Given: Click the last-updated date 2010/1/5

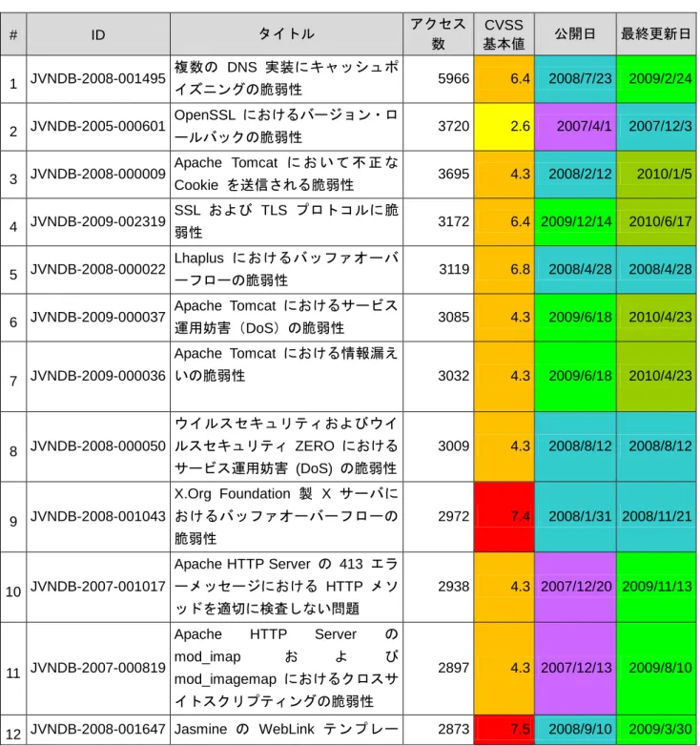Looking at the screenshot, I should pyautogui.click(x=656, y=175).
